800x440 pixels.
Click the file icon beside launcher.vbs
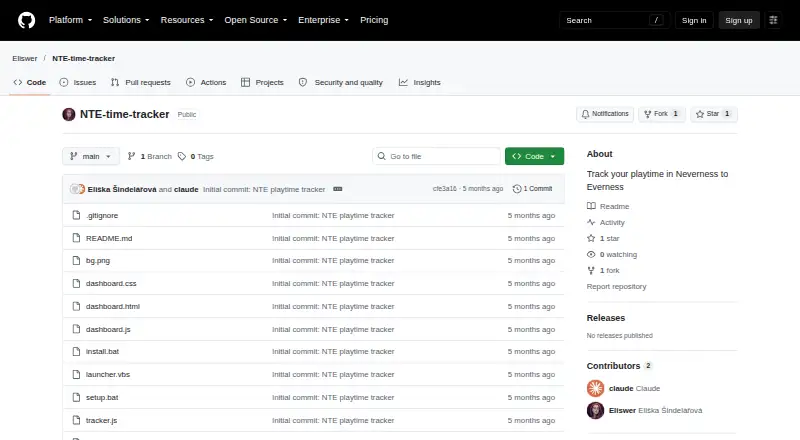(77, 375)
